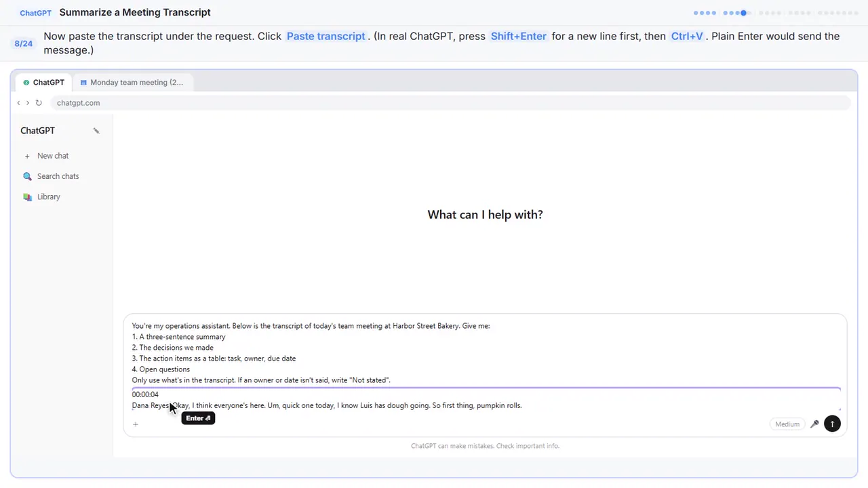Go forward with the browser forward arrow

(28, 103)
